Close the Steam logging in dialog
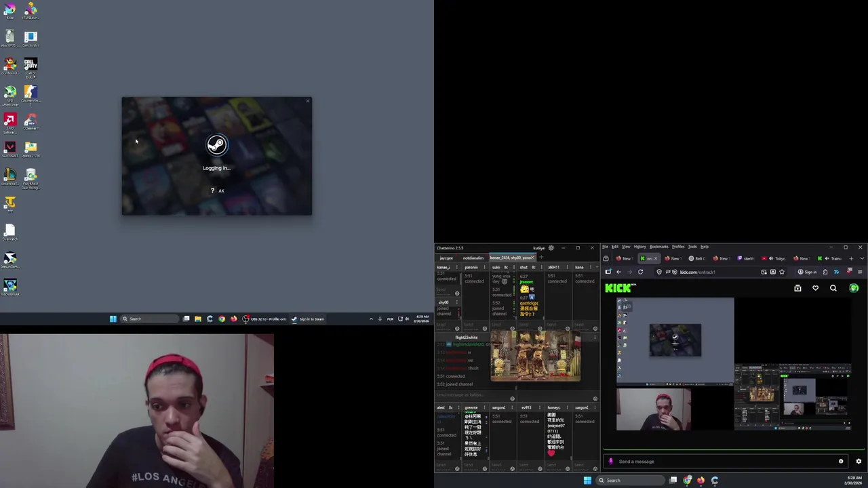The height and width of the screenshot is (488, 868). pos(308,101)
